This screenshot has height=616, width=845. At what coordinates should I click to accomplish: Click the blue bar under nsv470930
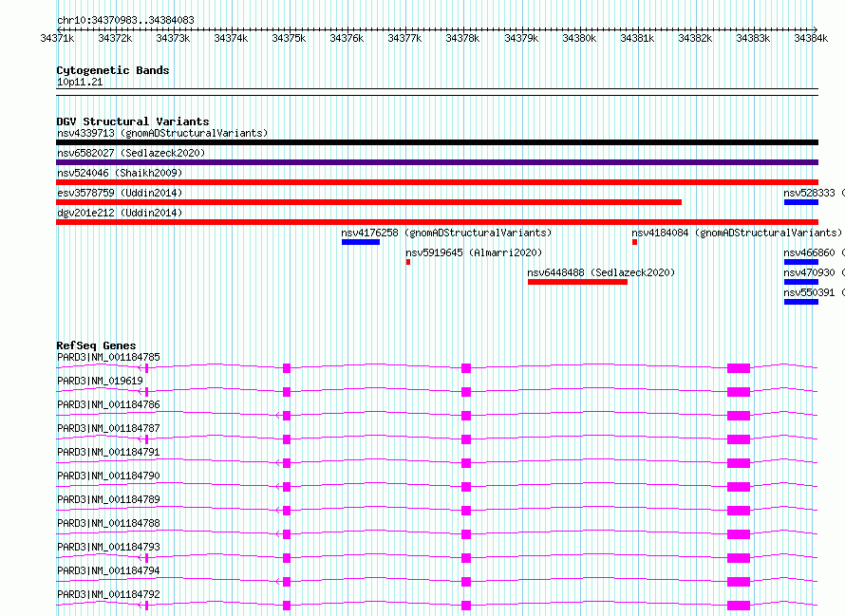point(801,282)
